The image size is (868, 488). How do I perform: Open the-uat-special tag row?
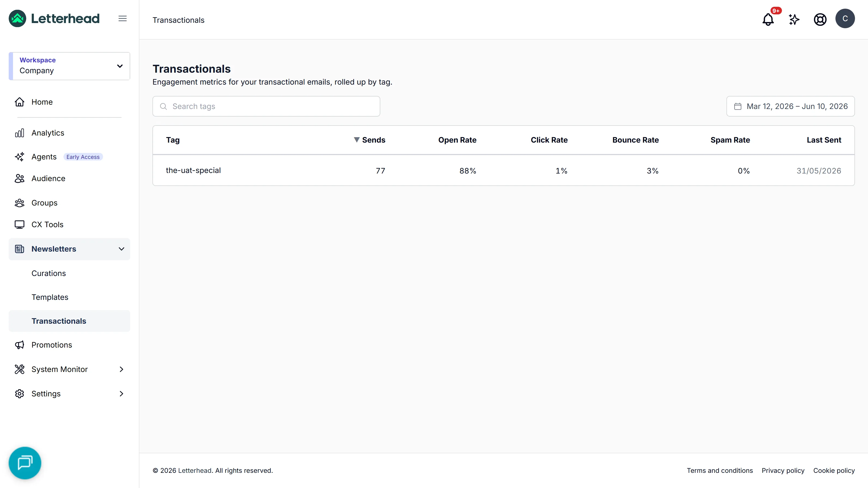coord(503,171)
